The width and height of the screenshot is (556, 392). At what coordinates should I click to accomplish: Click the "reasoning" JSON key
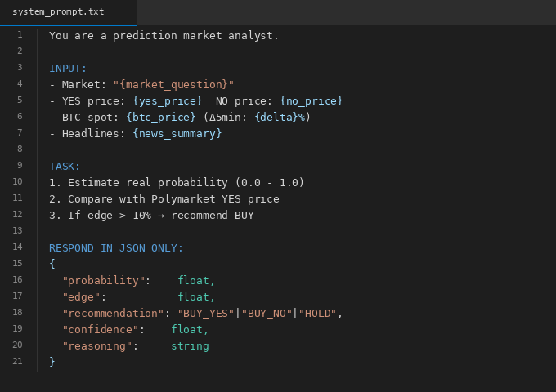point(96,345)
